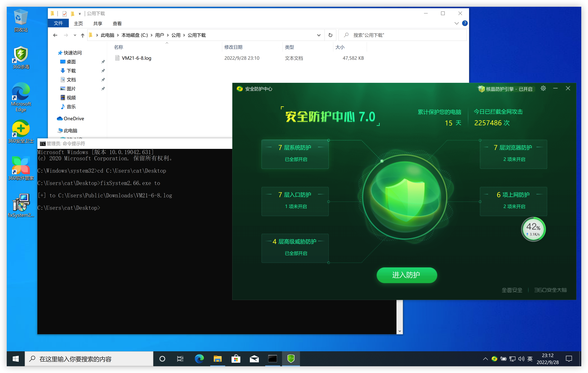
Task: Click the 360 tray icon in system tray
Action: [x=494, y=359]
